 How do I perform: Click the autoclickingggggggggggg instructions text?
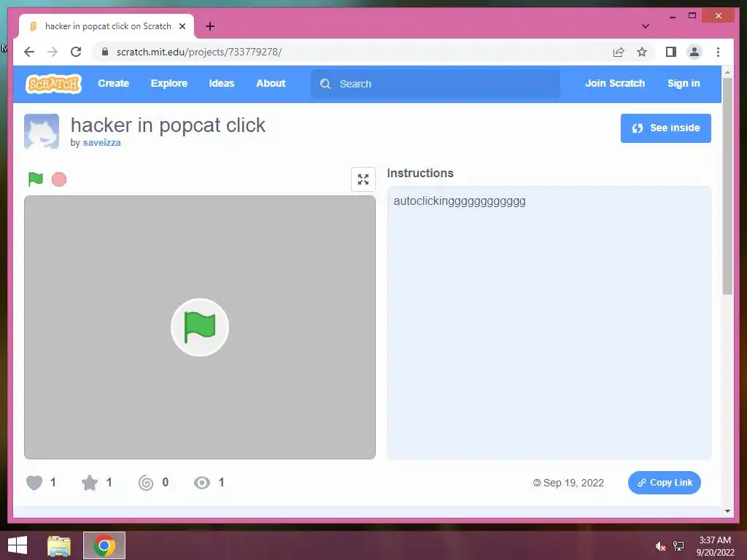460,201
